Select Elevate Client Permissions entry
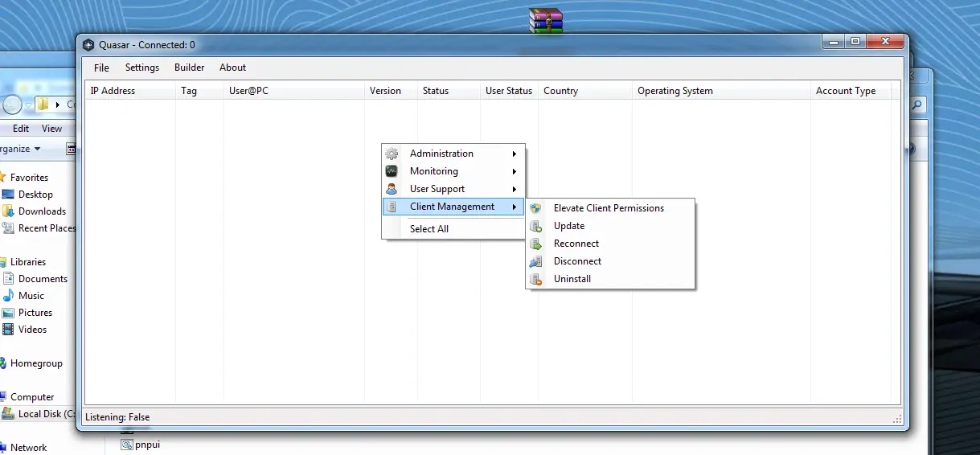The image size is (980, 455). pos(610,208)
